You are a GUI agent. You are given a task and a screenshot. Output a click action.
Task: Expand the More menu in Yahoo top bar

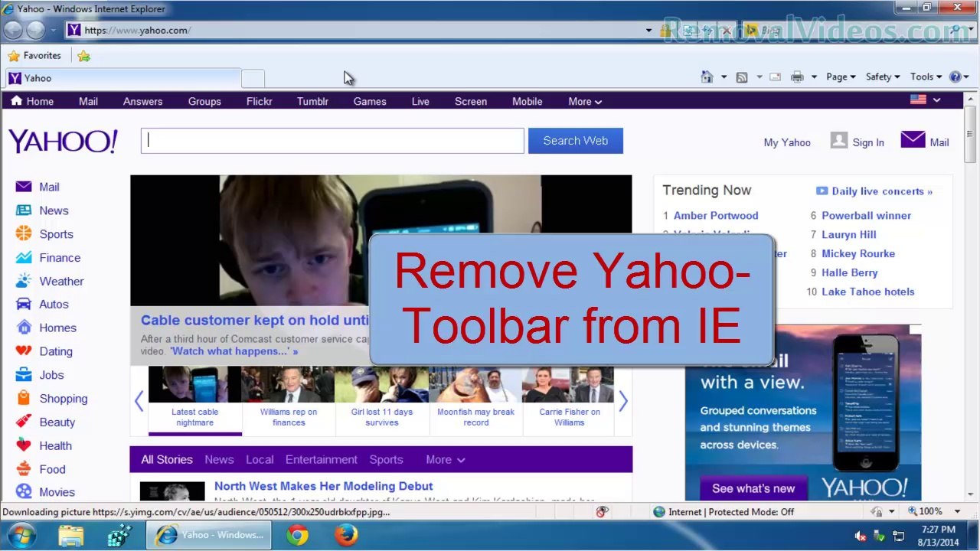(585, 102)
